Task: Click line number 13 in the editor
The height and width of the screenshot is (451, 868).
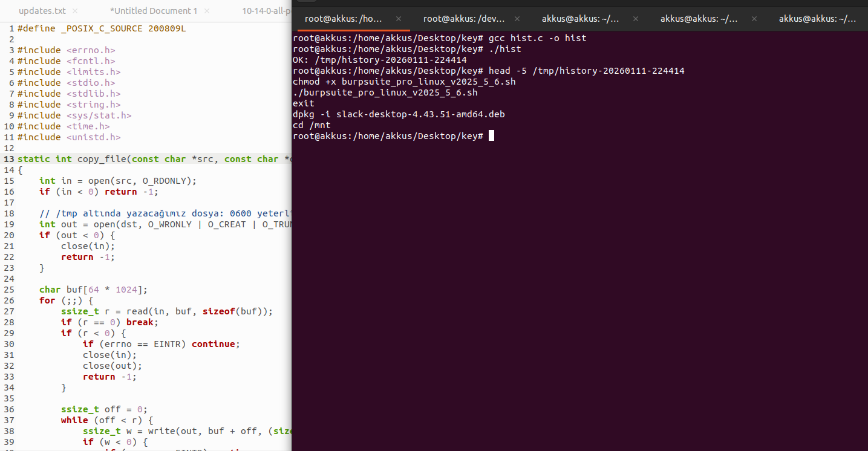Action: pyautogui.click(x=8, y=159)
